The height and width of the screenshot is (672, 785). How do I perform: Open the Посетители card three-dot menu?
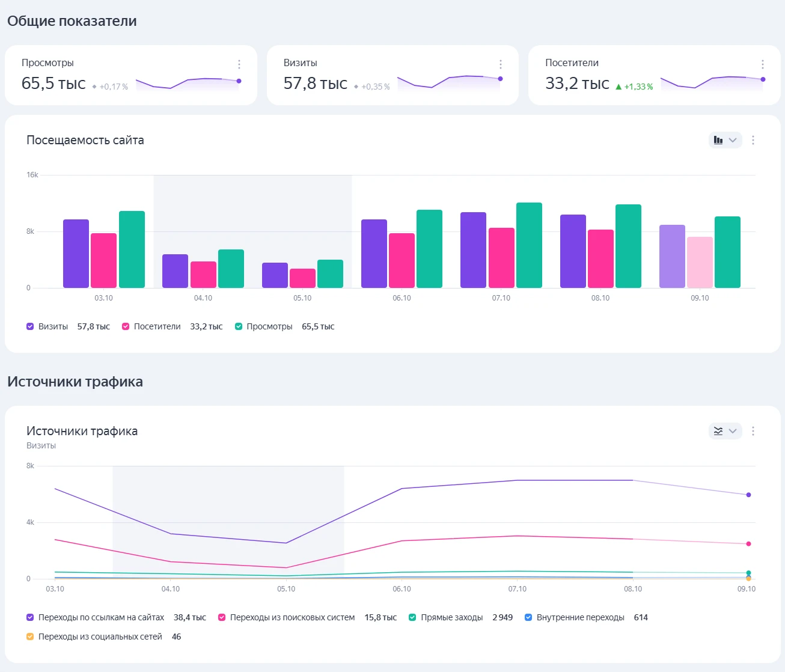(x=763, y=64)
